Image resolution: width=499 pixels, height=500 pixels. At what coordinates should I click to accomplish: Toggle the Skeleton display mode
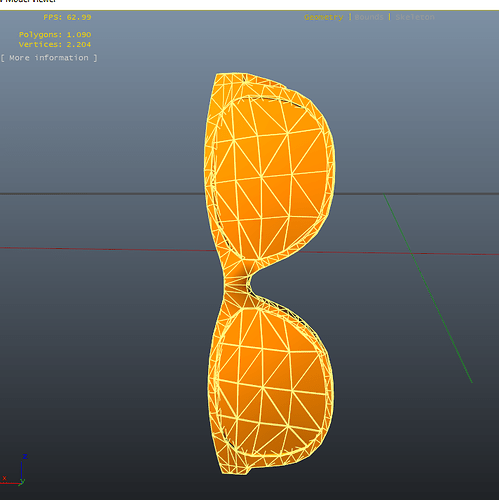point(415,17)
